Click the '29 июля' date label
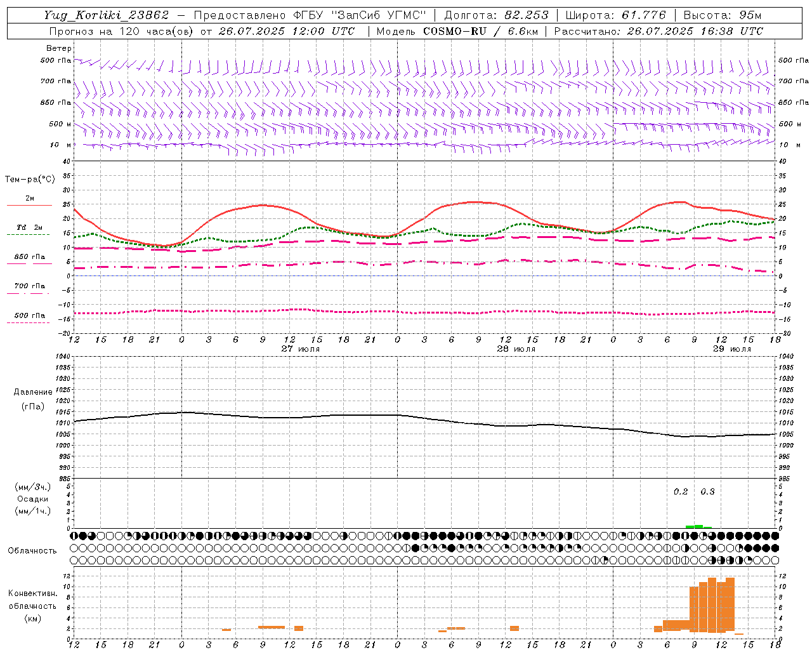The width and height of the screenshot is (812, 650). pyautogui.click(x=732, y=349)
